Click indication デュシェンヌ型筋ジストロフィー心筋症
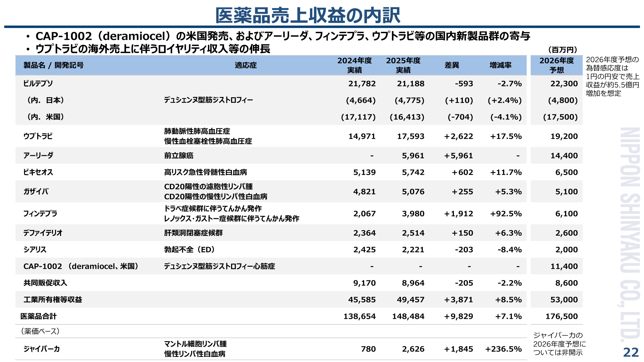This screenshot has height=362, width=644. pyautogui.click(x=219, y=266)
